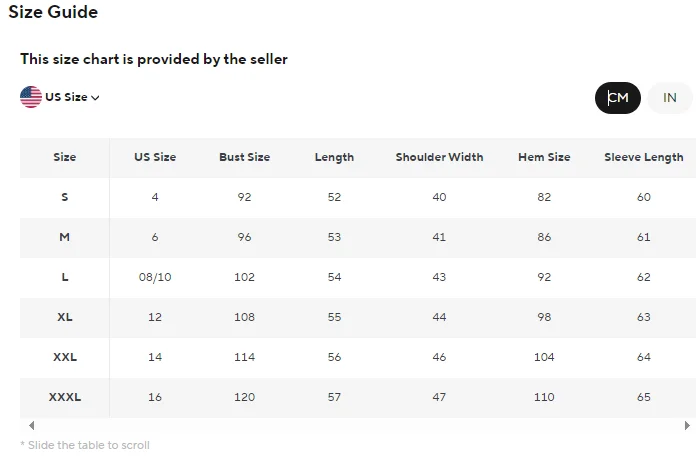
Task: Click the Length column header
Action: pos(334,157)
